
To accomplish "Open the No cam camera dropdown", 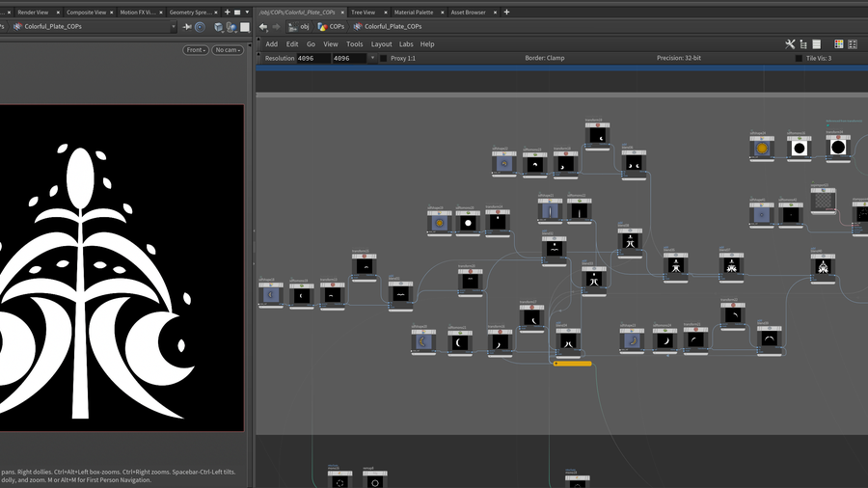I will [227, 50].
